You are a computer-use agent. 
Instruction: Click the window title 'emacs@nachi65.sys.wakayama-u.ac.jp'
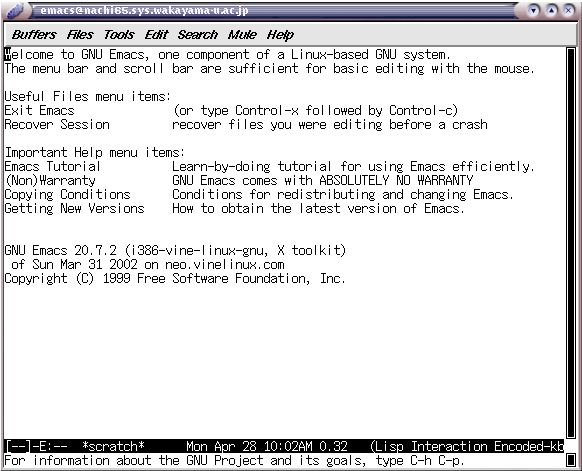pyautogui.click(x=144, y=10)
